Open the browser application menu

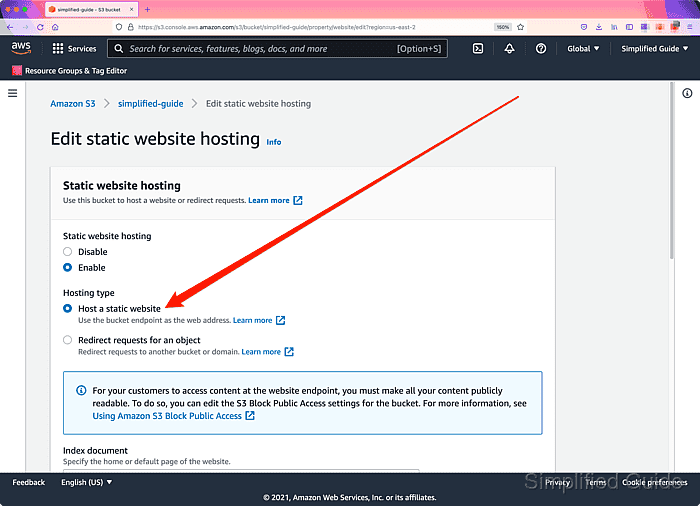tap(690, 27)
